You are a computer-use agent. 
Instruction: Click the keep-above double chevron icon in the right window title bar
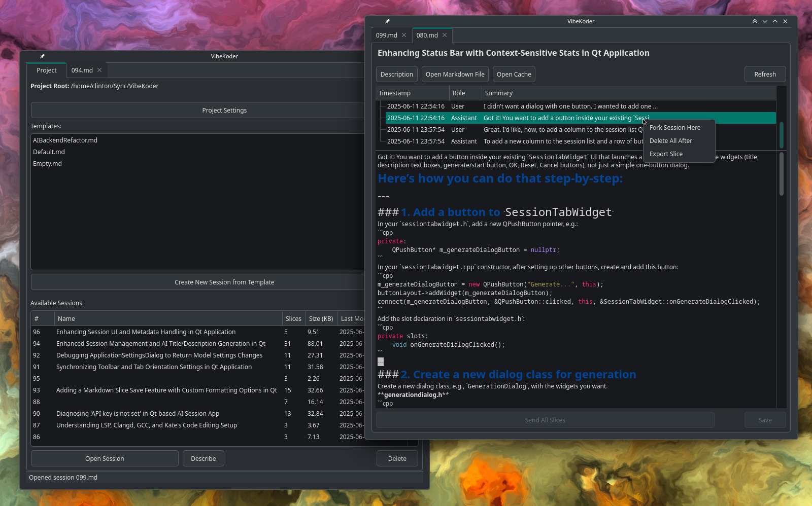(755, 21)
